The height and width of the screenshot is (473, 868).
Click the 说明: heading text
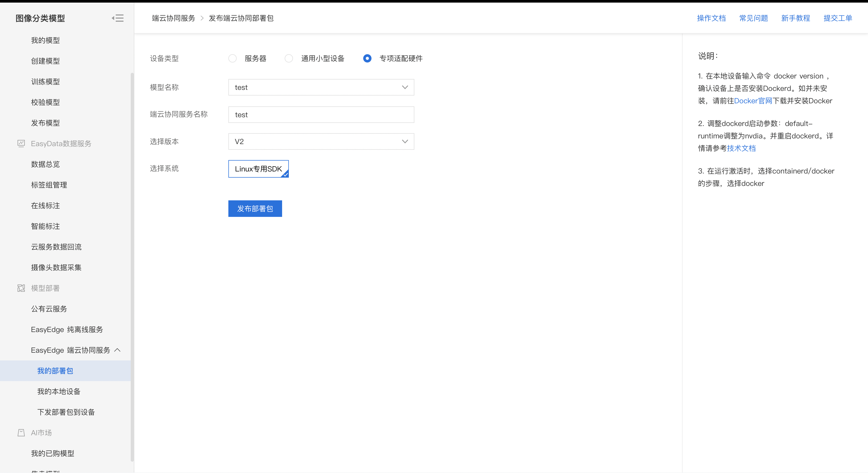click(708, 56)
